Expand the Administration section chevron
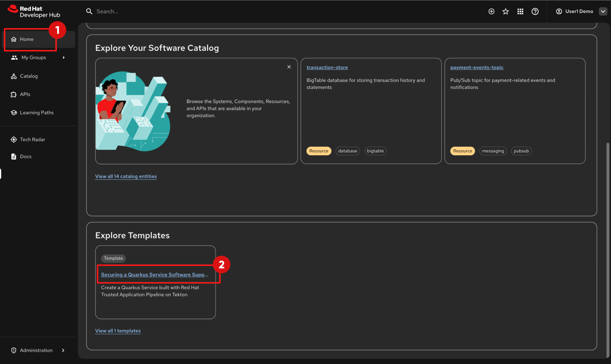 pos(63,350)
